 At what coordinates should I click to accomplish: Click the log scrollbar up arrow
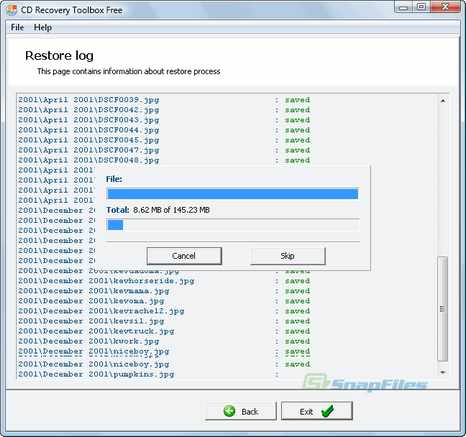click(443, 100)
